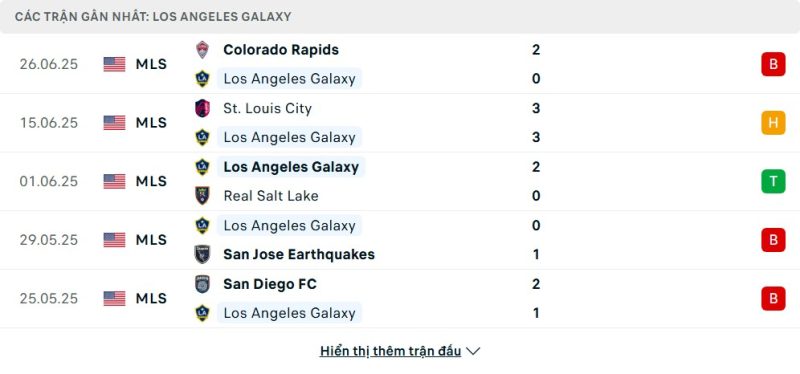
Task: Open the Colorado Rapids team name link
Action: pos(281,49)
